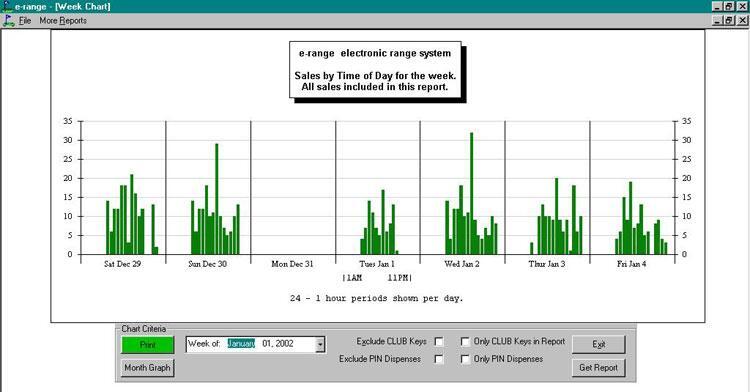The width and height of the screenshot is (750, 392).
Task: Minimize the e-range application window
Action: pyautogui.click(x=717, y=7)
